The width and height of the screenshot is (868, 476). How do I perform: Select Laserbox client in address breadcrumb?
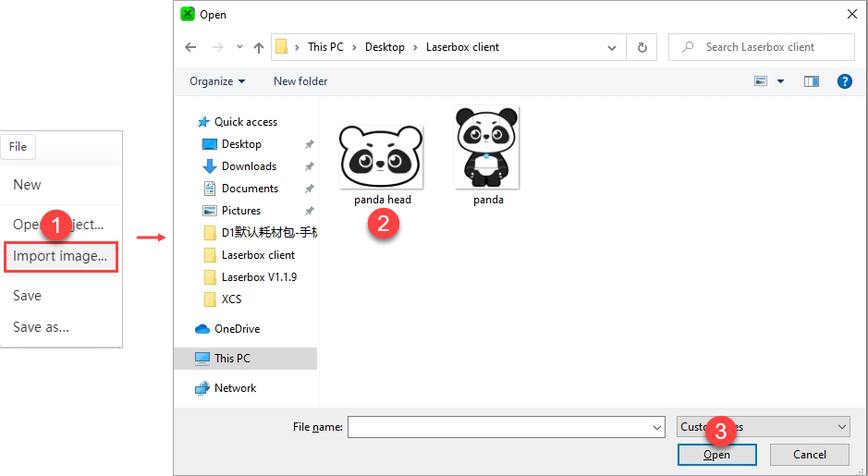(x=462, y=47)
